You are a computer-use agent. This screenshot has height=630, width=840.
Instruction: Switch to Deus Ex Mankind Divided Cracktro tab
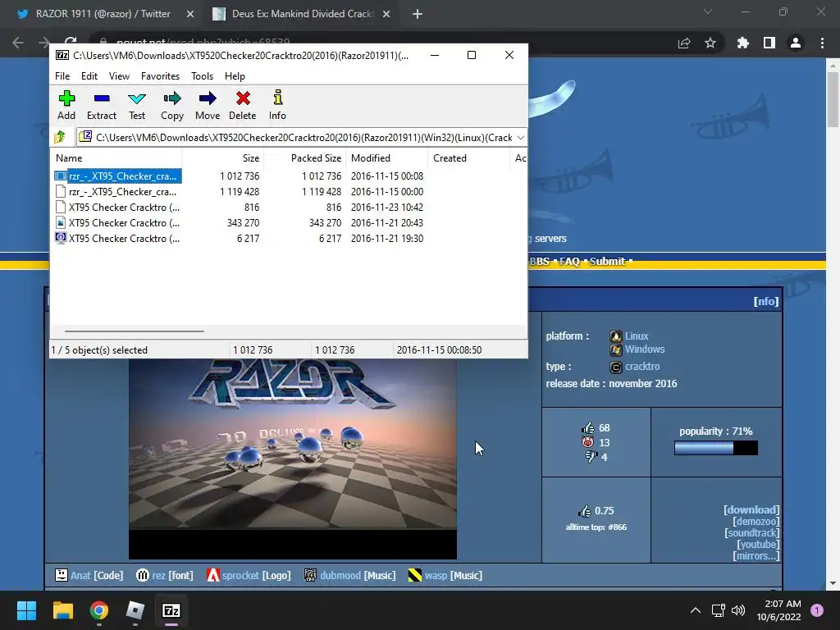coord(300,14)
